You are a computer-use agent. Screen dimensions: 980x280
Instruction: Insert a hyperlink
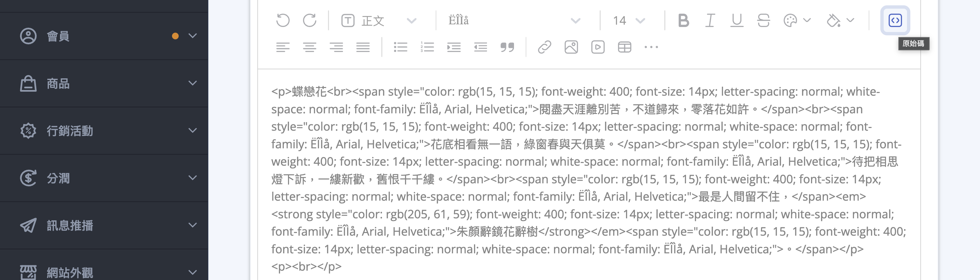coord(544,47)
